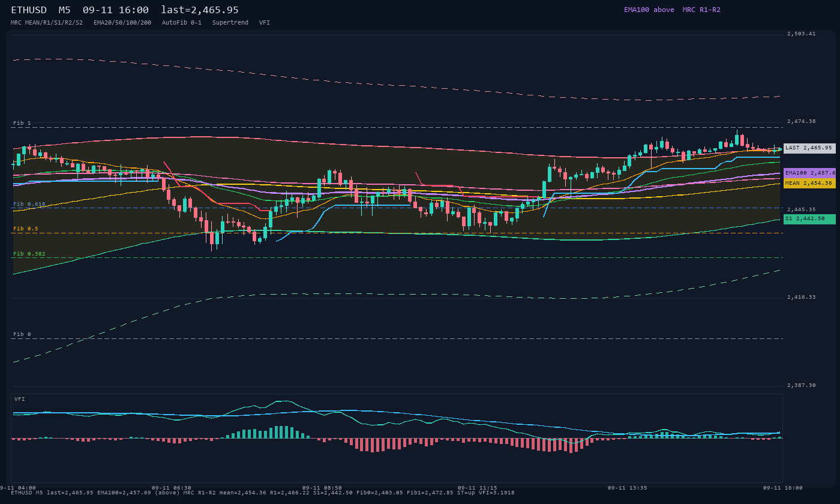Viewport: 840px width, 504px height.
Task: Click the 'VFI' label inside the lower panel
Action: pyautogui.click(x=20, y=399)
